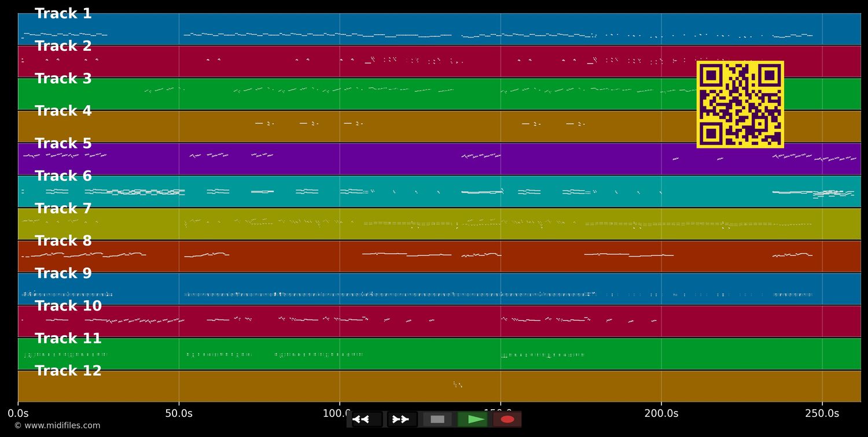Select the Track 6 label
Viewport: 868px width, 437px height.
point(63,176)
